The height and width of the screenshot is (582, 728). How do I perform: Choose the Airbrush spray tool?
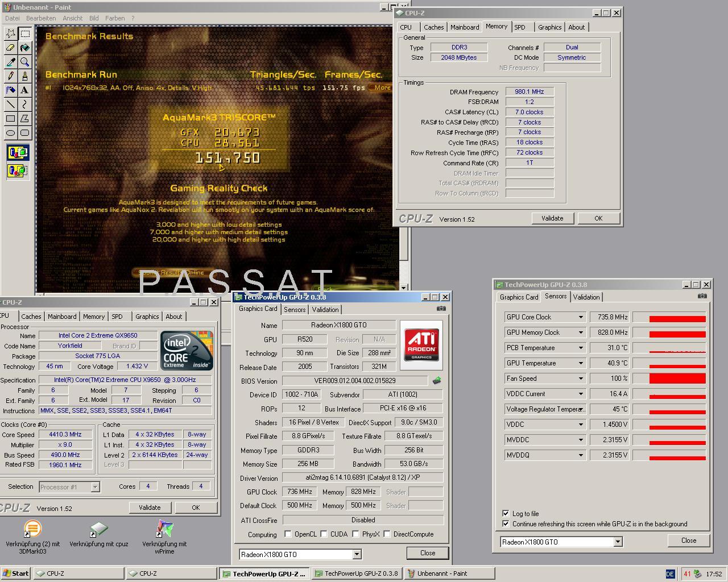11,90
